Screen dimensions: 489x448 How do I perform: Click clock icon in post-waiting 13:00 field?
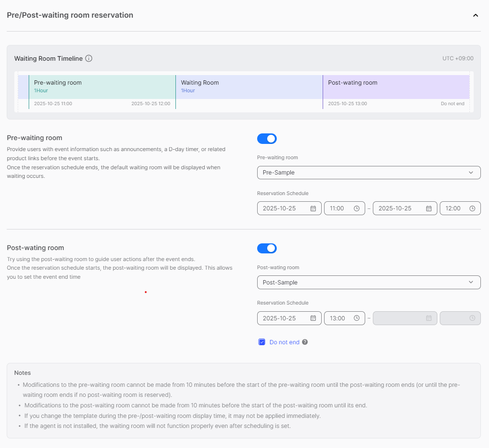(357, 318)
